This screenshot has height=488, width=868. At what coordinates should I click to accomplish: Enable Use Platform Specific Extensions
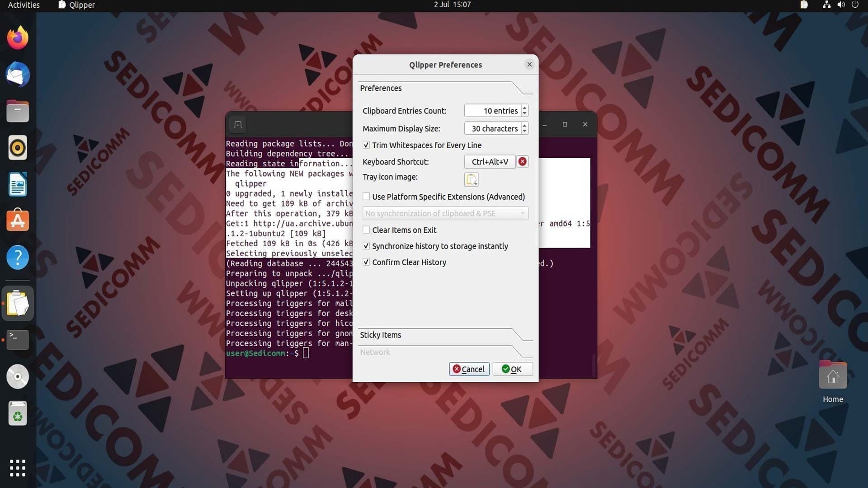pyautogui.click(x=366, y=197)
